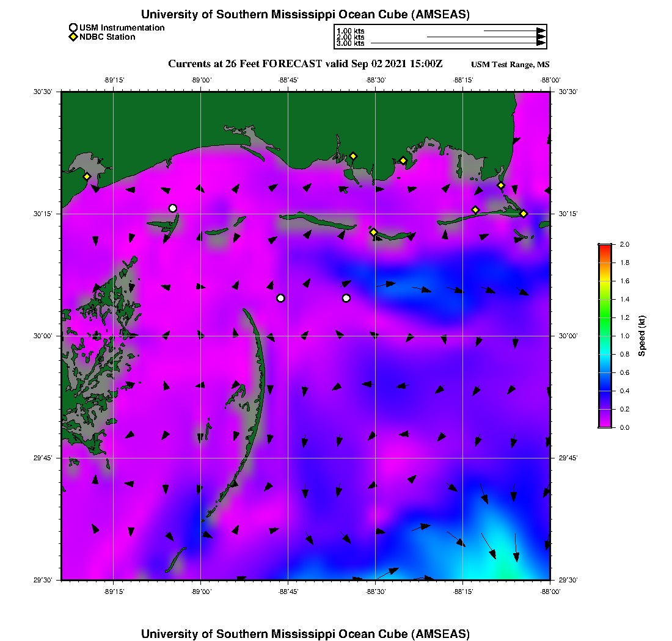
Task: Click the 3.00 kts arrow in scale legend
Action: (x=458, y=43)
